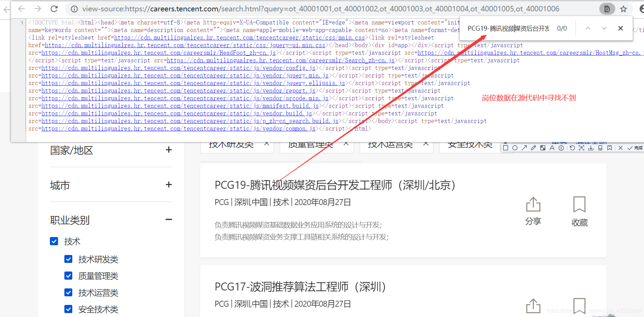Viewport: 644px width, 317px height.
Task: Expand the 国家/地区 filter section
Action: pyautogui.click(x=169, y=150)
